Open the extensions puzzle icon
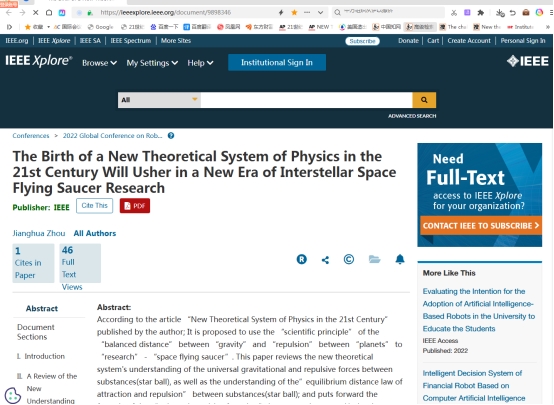Screen dimensions: 554x405 481,13
